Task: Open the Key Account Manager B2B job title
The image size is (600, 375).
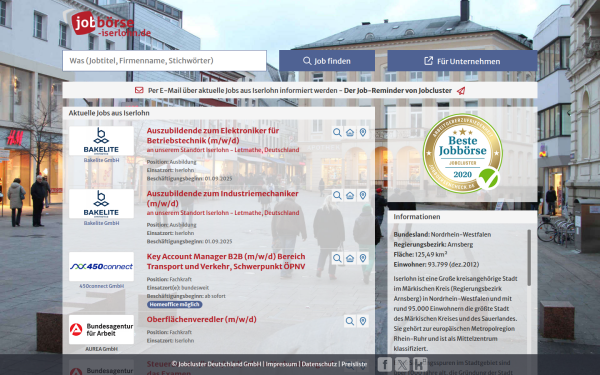Action: [x=226, y=261]
